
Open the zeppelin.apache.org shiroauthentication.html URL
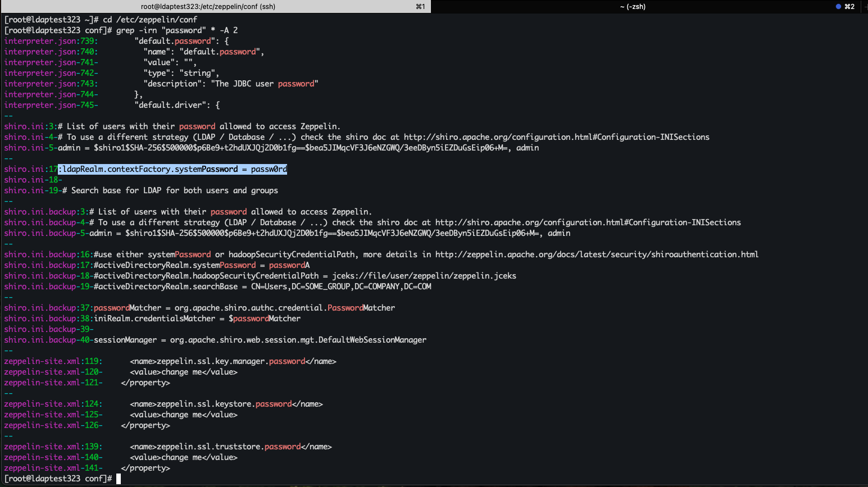597,254
